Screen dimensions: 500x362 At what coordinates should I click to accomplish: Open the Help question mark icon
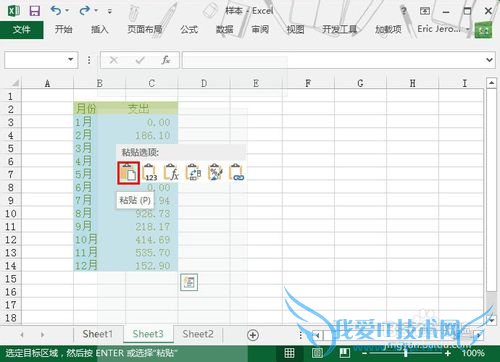[x=404, y=11]
